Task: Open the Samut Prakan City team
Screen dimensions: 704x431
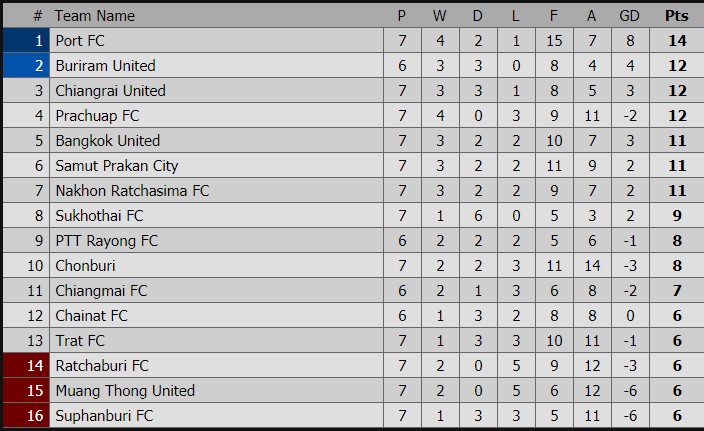Action: (117, 166)
